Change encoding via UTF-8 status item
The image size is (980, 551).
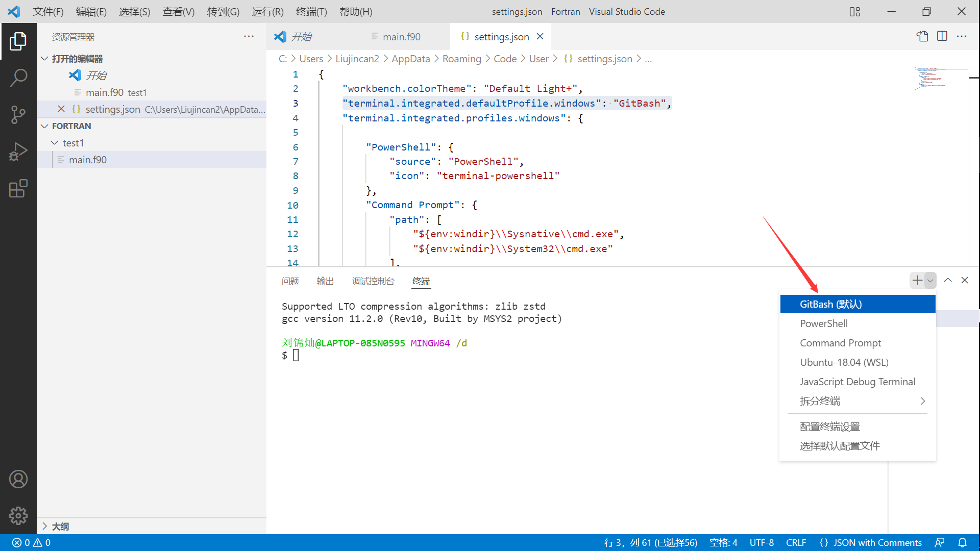[762, 542]
